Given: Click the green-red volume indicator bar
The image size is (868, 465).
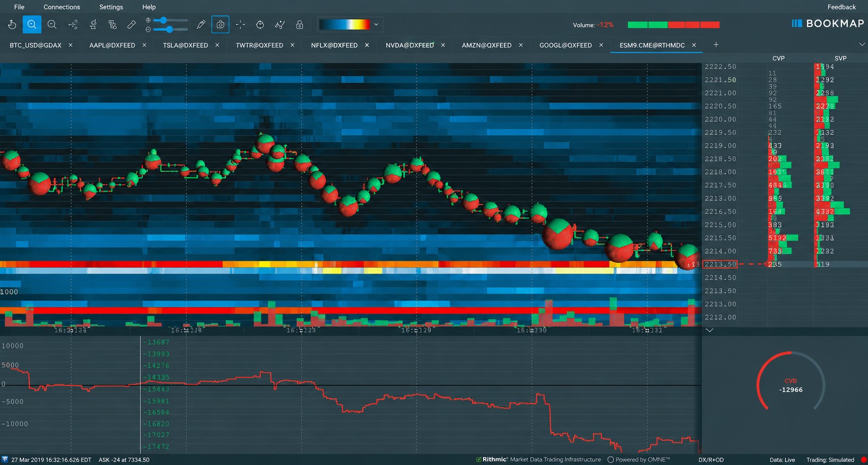Looking at the screenshot, I should click(673, 25).
